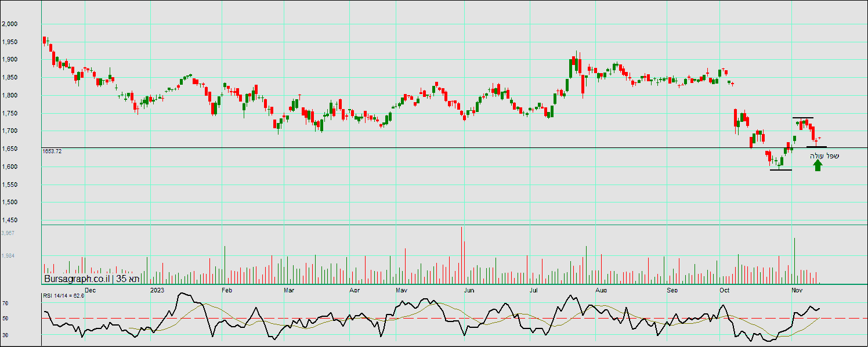
Task: Click the 1,984 volume axis label
Action: [8, 255]
